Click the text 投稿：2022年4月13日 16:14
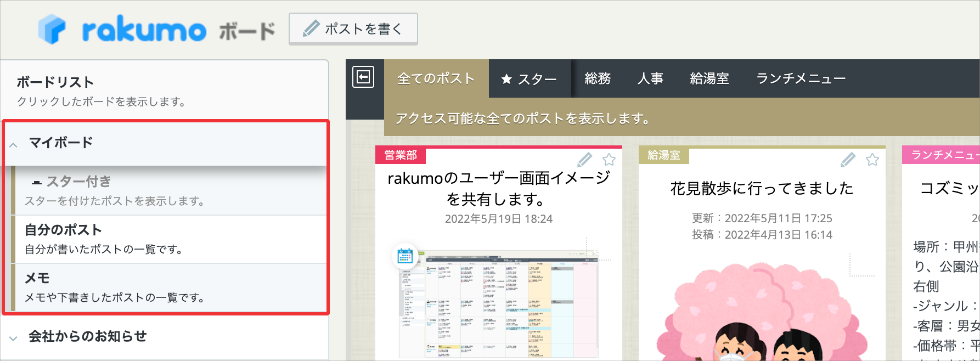This screenshot has height=361, width=980. click(762, 235)
